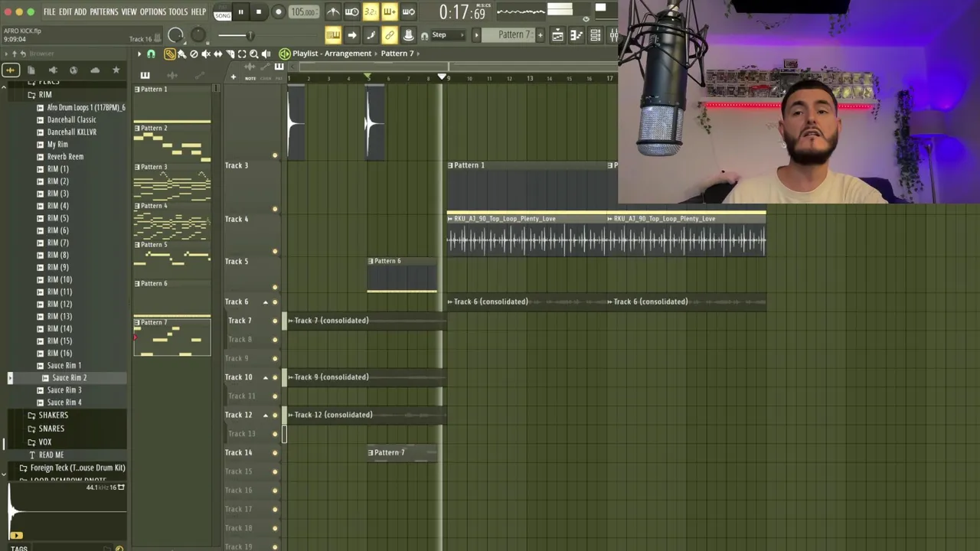980x551 pixels.
Task: Expand the VOX folder
Action: coord(45,442)
